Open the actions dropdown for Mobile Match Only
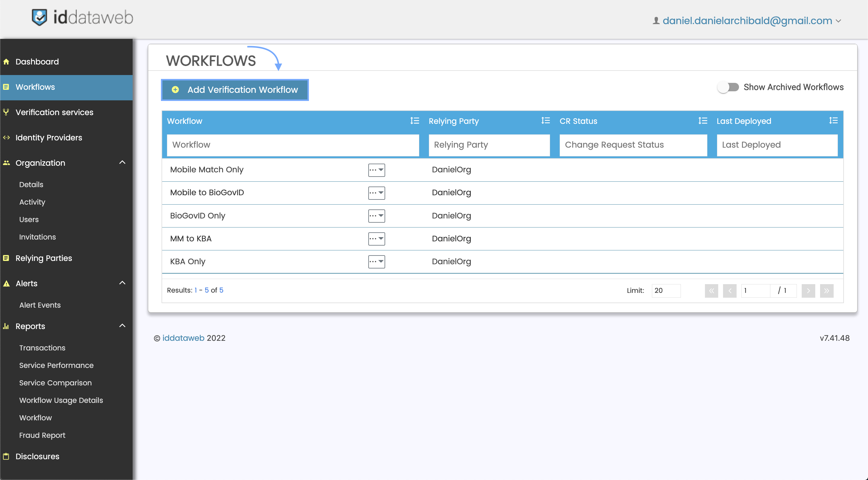 click(x=376, y=170)
